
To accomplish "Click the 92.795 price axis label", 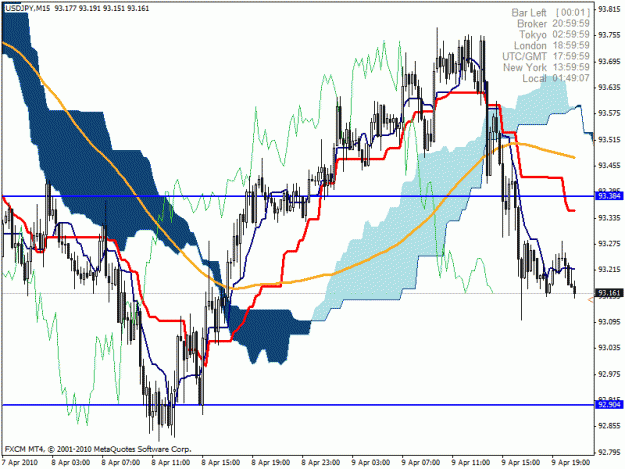I will pos(609,452).
